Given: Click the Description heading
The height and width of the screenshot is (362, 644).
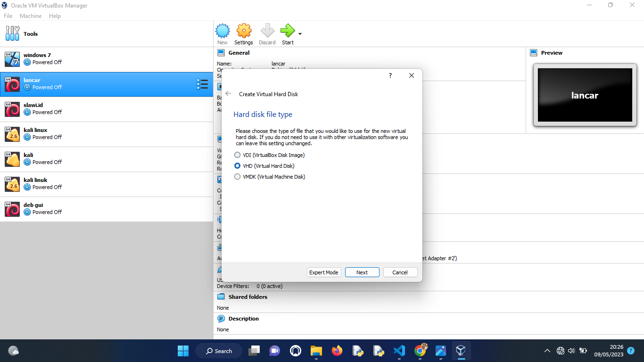Looking at the screenshot, I should pos(244,319).
